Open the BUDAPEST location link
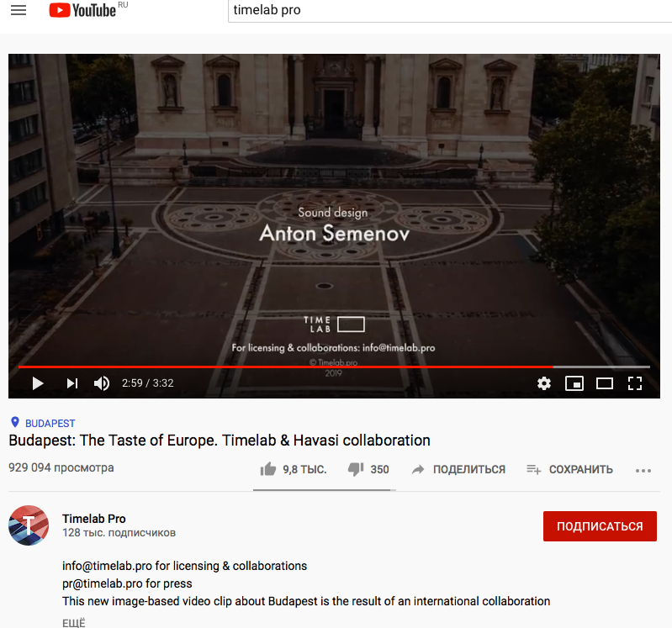Viewport: 672px width, 628px height. click(50, 423)
